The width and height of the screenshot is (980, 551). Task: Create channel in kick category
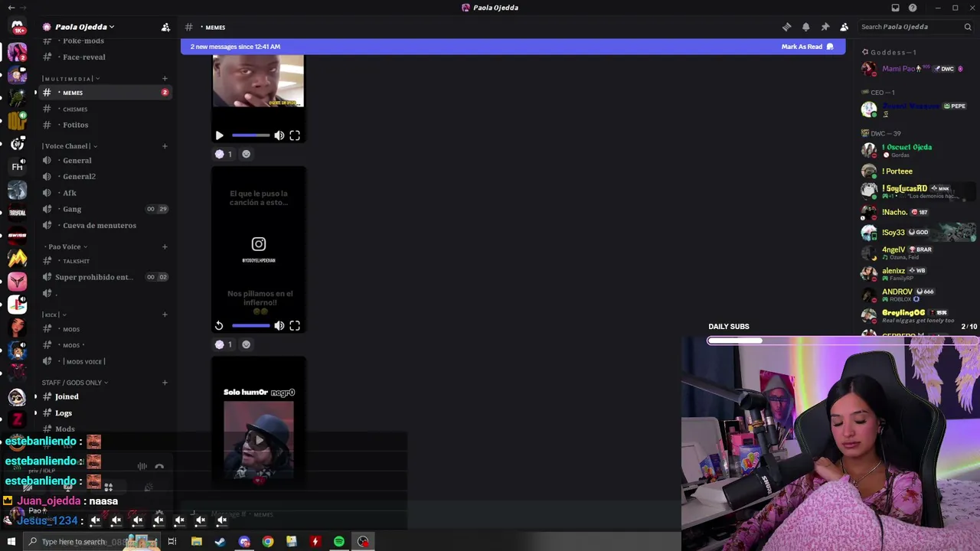click(165, 315)
